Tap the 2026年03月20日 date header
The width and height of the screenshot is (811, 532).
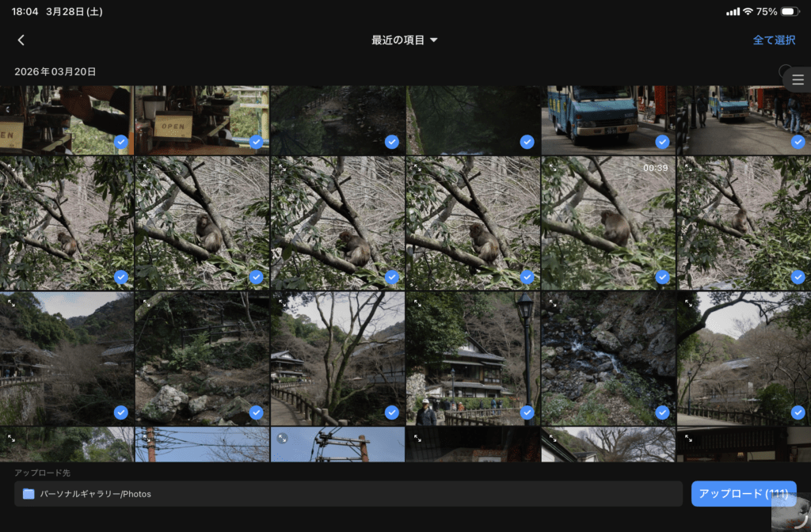click(55, 72)
